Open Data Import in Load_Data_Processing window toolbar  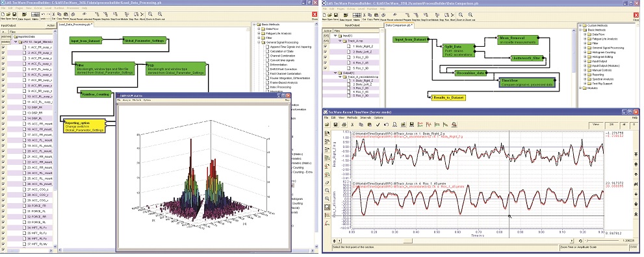tap(24, 14)
